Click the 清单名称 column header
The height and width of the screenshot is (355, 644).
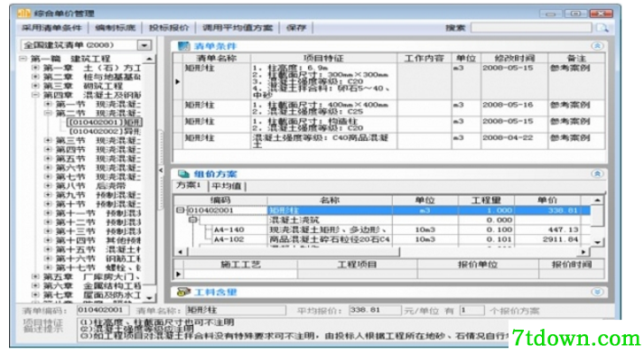(x=217, y=59)
